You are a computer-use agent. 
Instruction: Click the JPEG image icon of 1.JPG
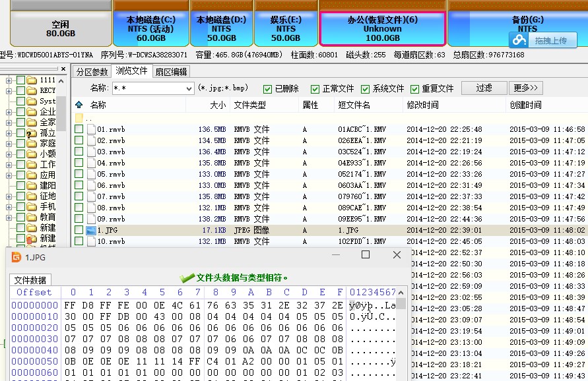tap(91, 231)
